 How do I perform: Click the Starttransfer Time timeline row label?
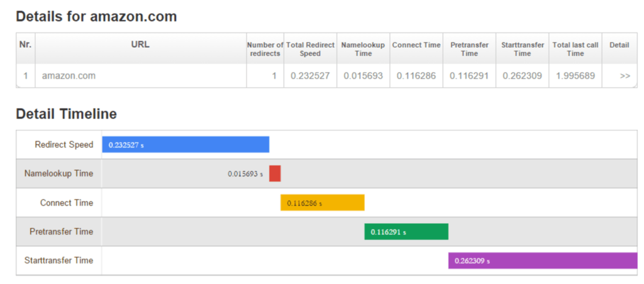pyautogui.click(x=58, y=261)
